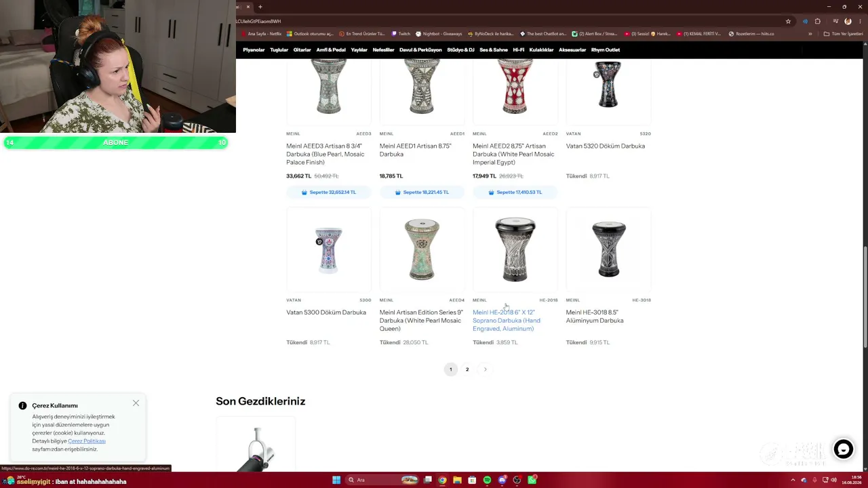868x488 pixels.
Task: Click the Vatan 5300 darbuka product image
Action: [329, 249]
